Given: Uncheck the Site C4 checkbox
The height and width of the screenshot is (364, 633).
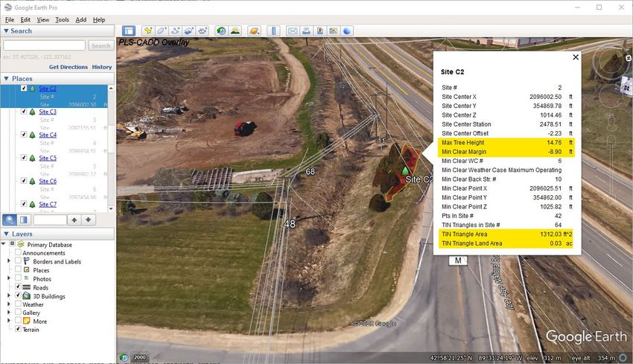Looking at the screenshot, I should point(23,135).
